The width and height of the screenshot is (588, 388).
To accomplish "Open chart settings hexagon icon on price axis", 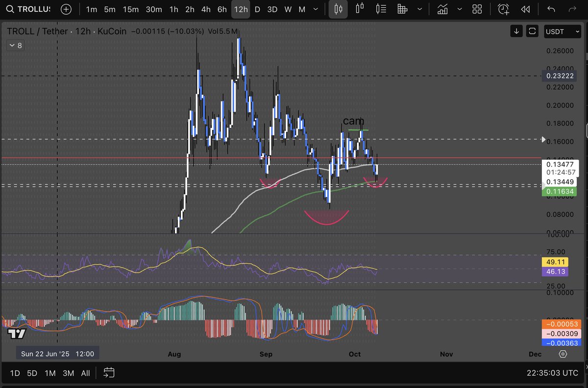I will [x=563, y=354].
